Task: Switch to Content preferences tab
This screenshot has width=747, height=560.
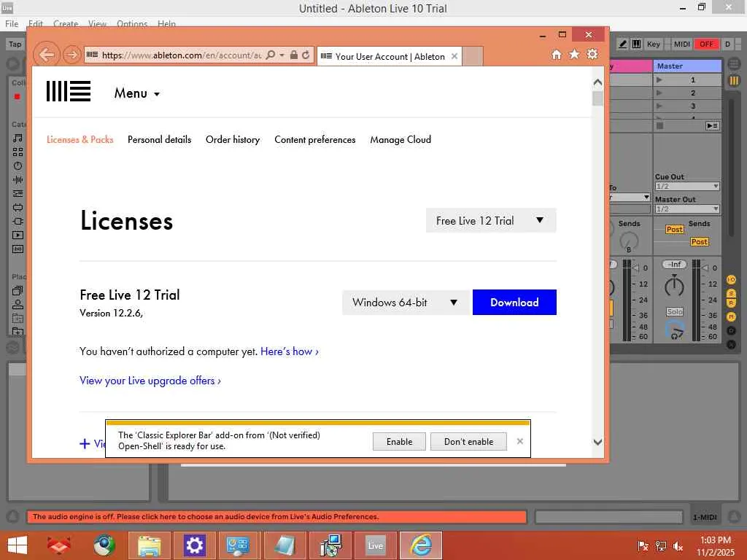Action: [x=315, y=139]
